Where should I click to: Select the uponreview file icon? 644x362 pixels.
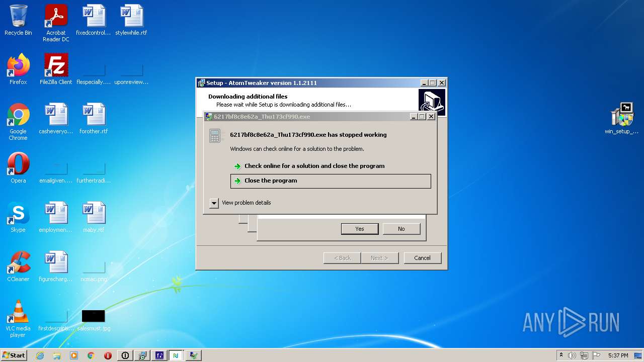[x=131, y=73]
